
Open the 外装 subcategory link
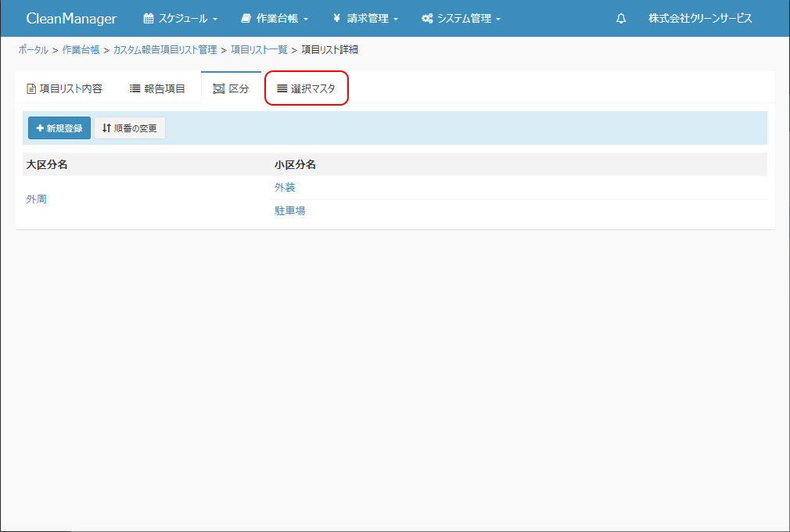(285, 188)
